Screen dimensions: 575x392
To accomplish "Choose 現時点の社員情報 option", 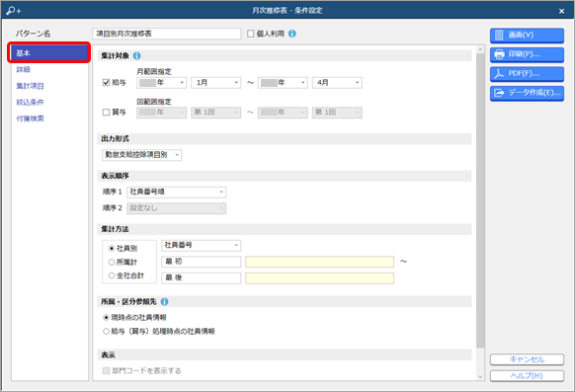I will click(x=106, y=317).
